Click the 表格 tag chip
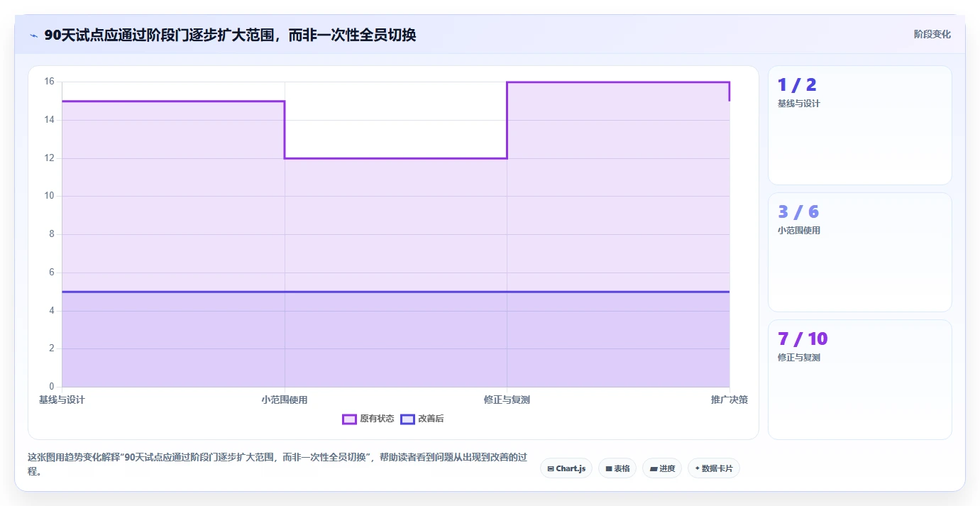This screenshot has width=980, height=506. tap(617, 468)
